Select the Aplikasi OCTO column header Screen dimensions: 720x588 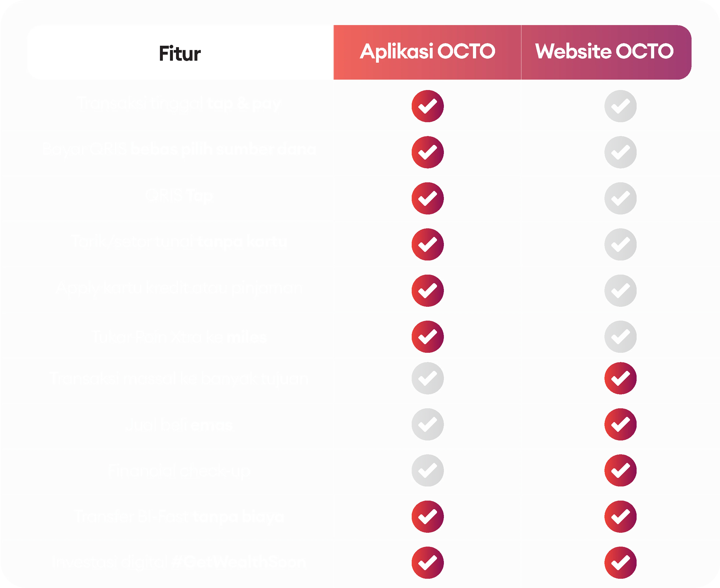click(x=427, y=52)
